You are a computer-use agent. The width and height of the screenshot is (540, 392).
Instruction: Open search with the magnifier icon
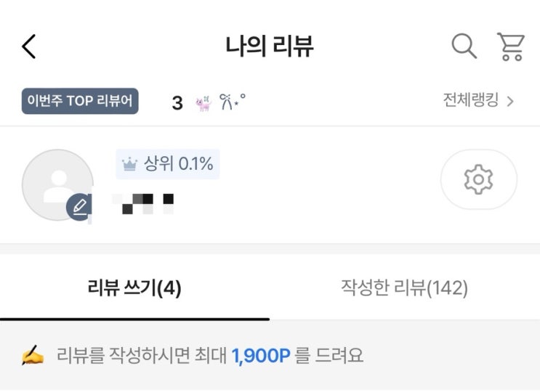[x=464, y=46]
